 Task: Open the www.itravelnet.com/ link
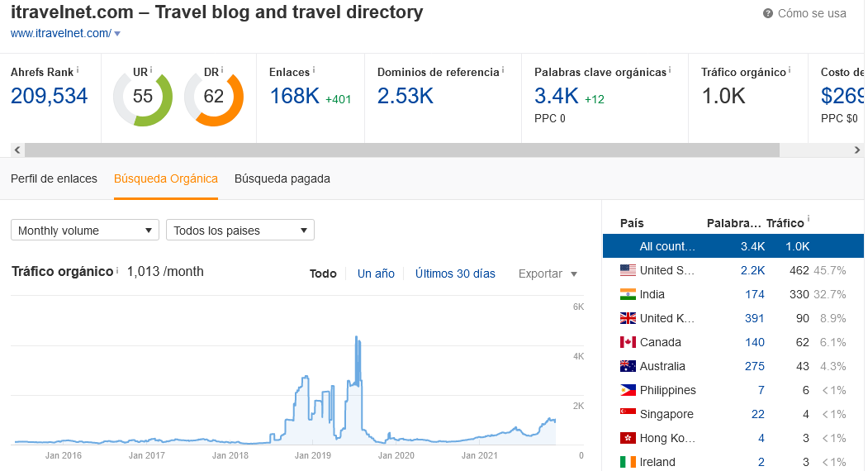pos(61,33)
